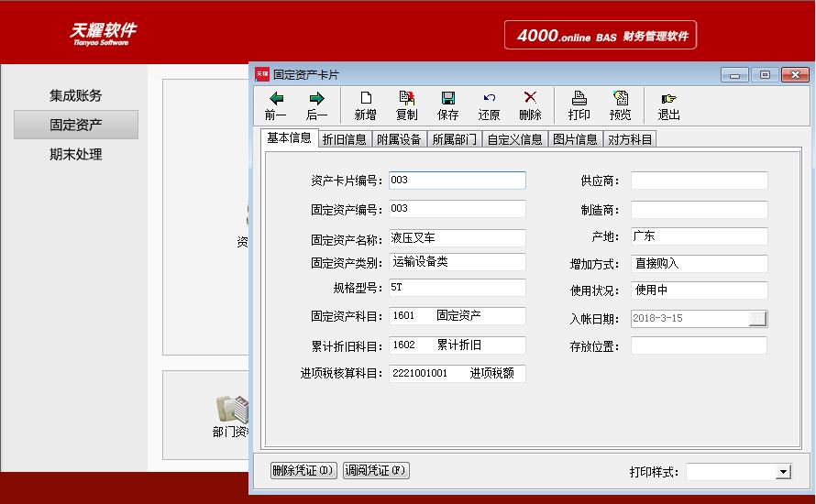Select the 图片信息 tab
Screen dimensions: 816x504
pos(575,139)
